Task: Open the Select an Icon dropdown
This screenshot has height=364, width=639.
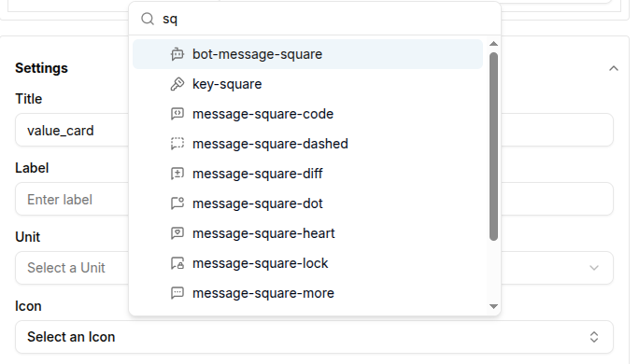Action: tap(314, 337)
